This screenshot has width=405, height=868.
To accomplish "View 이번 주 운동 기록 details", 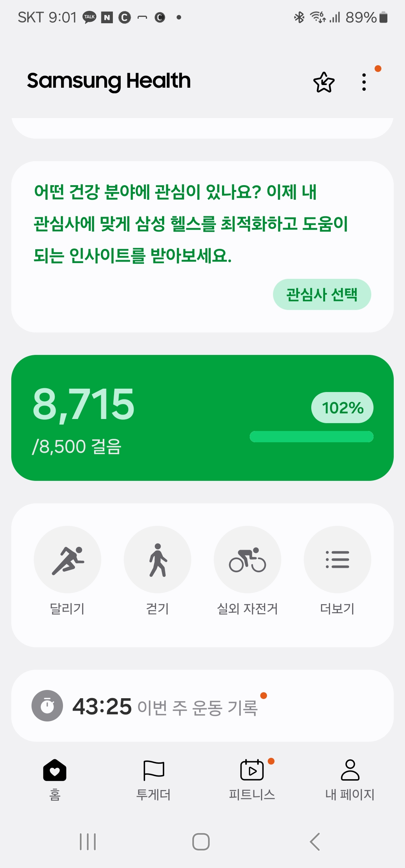I will 197,707.
